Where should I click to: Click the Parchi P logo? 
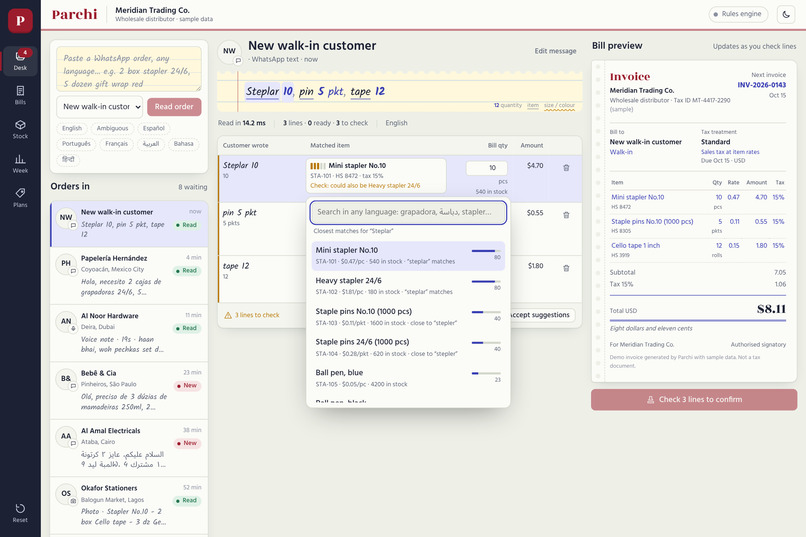20,21
